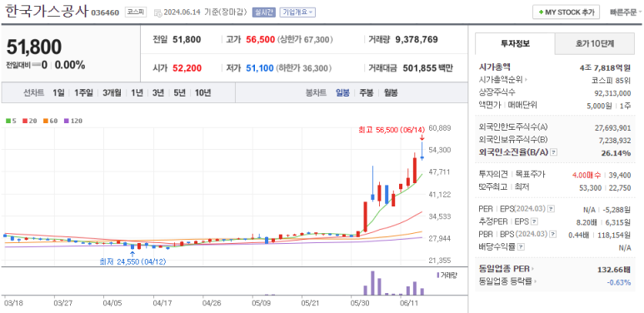
Task: Open the 기업개요 dropdown
Action: pos(297,12)
